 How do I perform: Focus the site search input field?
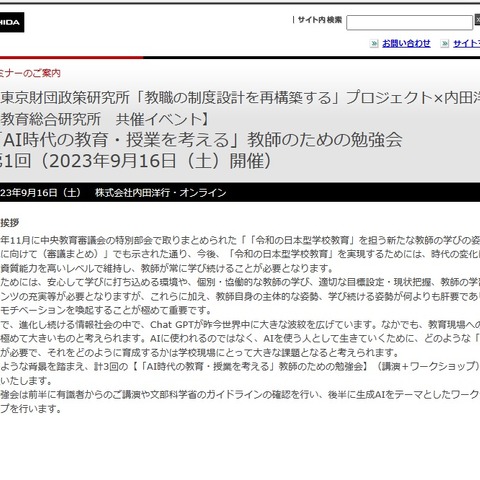click(409, 23)
